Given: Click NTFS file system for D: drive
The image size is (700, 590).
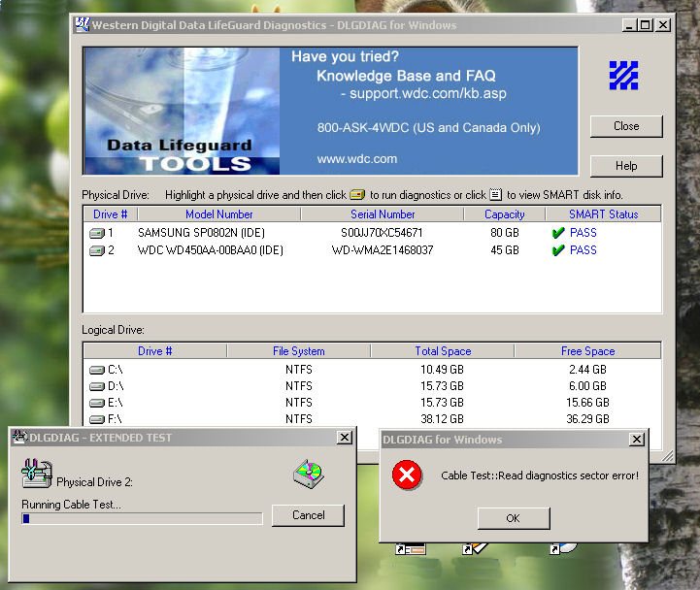Looking at the screenshot, I should 299,386.
